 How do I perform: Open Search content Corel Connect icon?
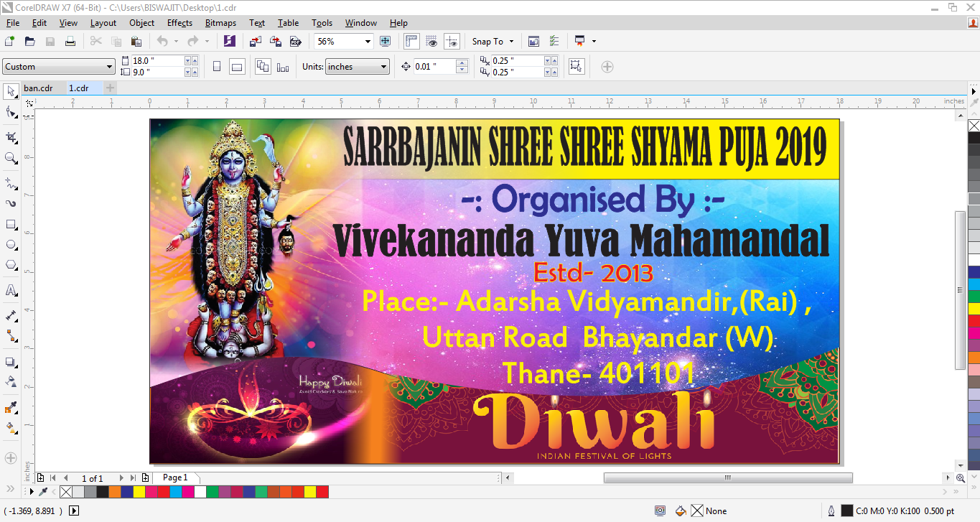click(230, 41)
